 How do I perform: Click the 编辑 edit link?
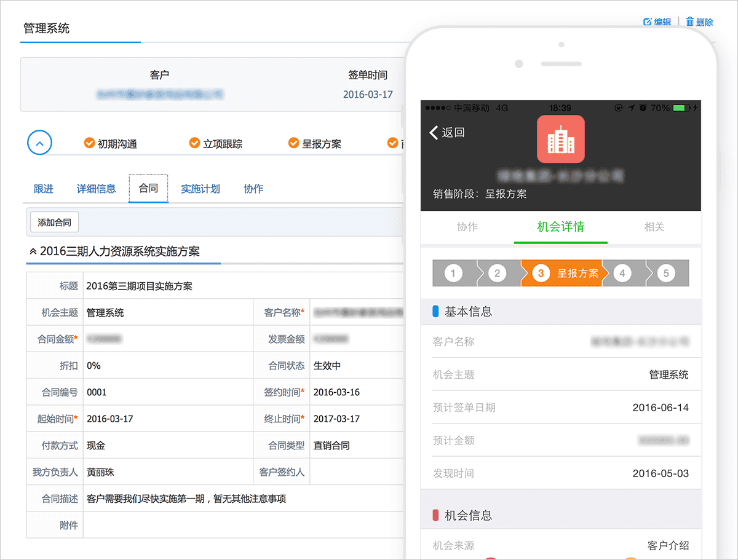pos(657,22)
